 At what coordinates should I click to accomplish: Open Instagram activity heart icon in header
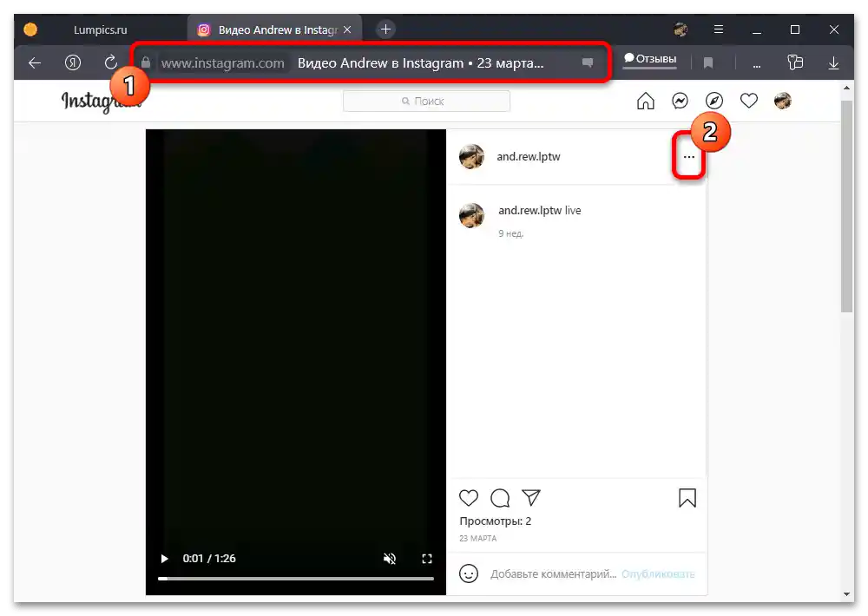(x=749, y=101)
